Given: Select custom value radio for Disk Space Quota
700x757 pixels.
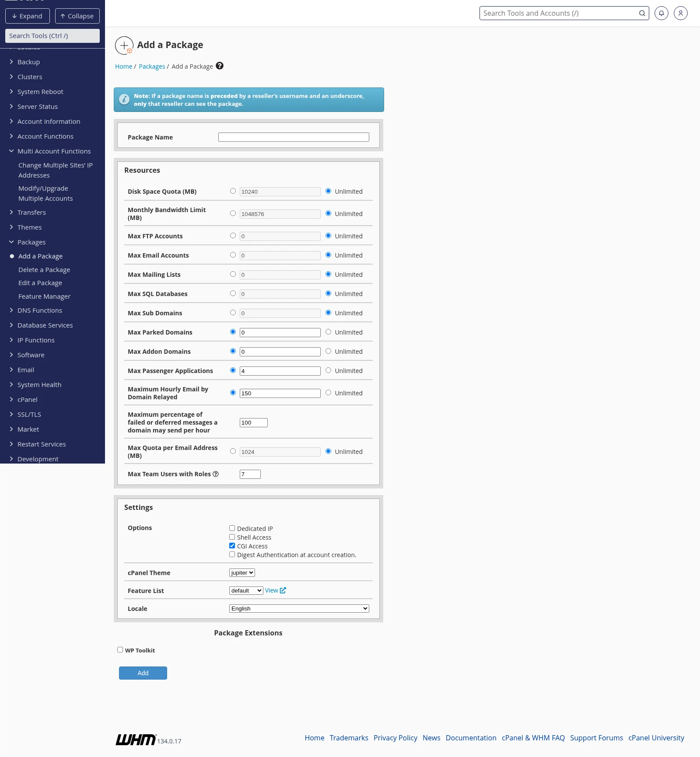Looking at the screenshot, I should tap(233, 191).
